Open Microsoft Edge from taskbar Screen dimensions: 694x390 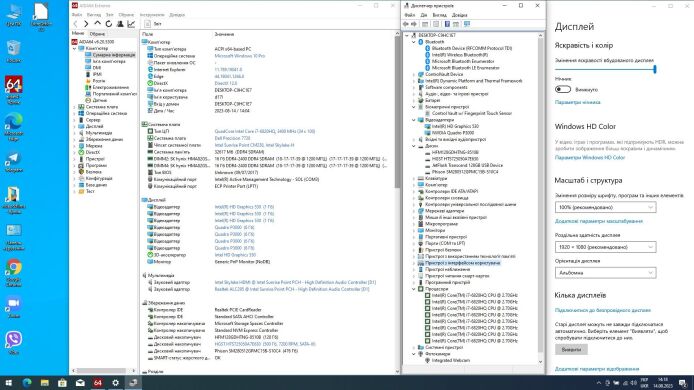click(27, 382)
